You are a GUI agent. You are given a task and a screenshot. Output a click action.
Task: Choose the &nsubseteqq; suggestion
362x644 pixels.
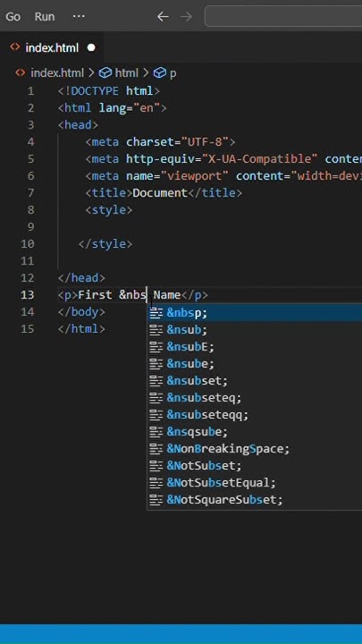point(255,415)
